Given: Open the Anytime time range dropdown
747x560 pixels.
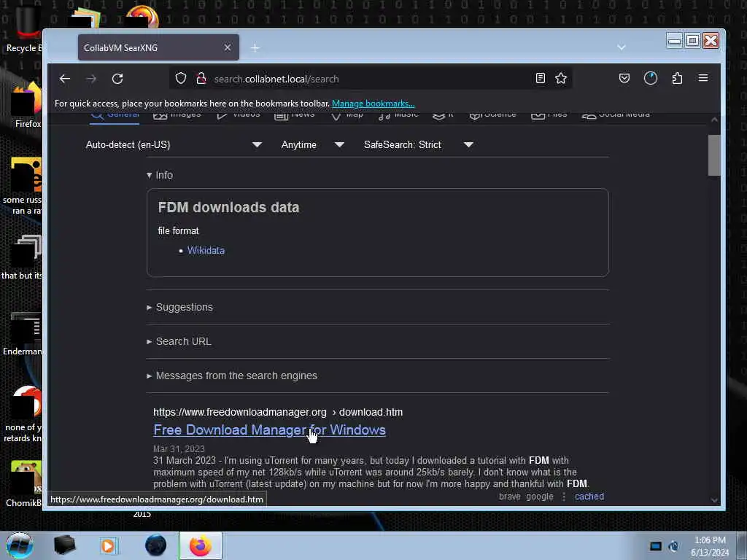Looking at the screenshot, I should tap(312, 145).
